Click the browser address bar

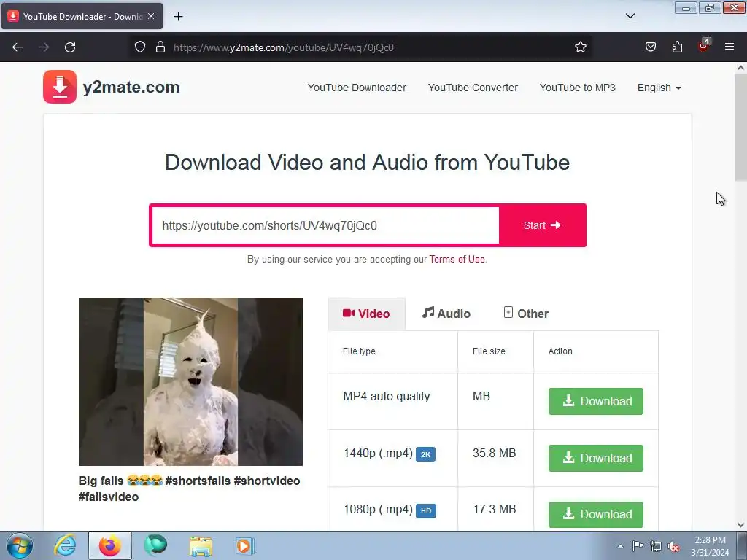362,47
